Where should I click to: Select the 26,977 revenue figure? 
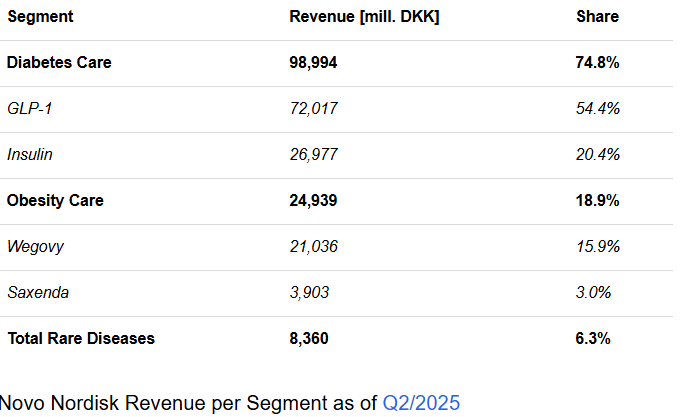[x=313, y=154]
